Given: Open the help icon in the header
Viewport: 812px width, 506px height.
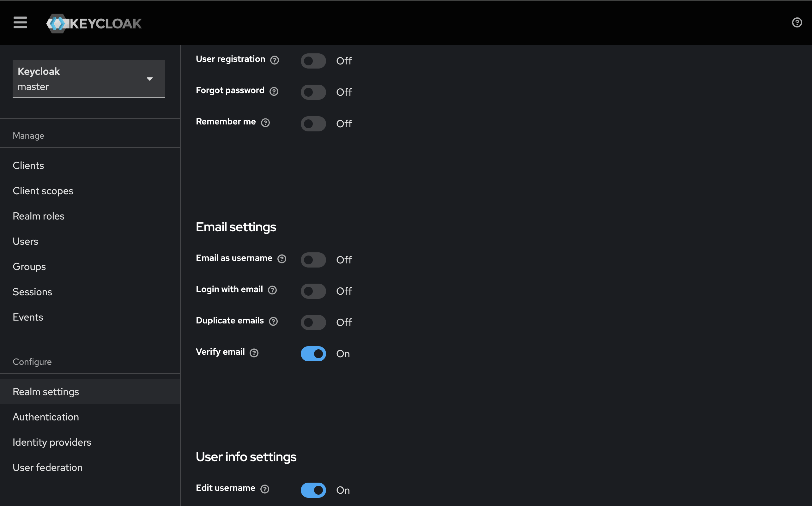Looking at the screenshot, I should click(x=797, y=22).
